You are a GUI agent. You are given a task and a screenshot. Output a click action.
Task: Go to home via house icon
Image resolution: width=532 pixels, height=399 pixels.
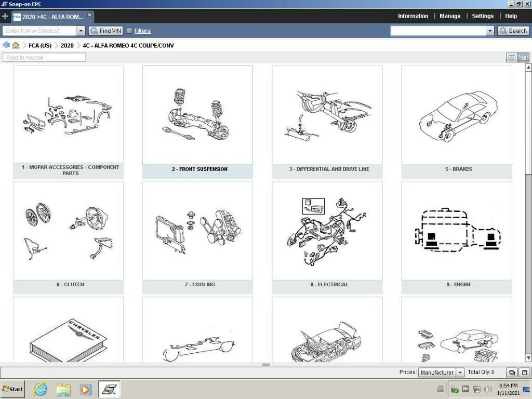click(x=16, y=45)
